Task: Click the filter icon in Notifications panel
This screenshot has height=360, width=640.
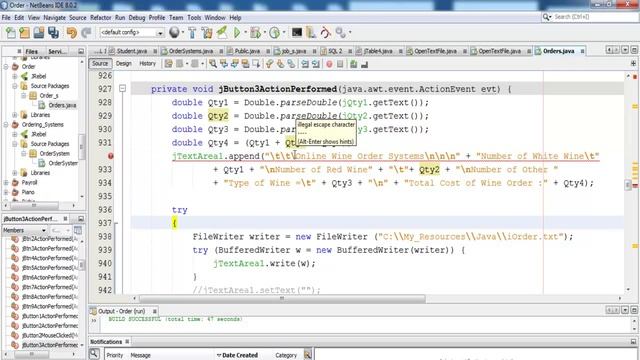Action: [x=307, y=355]
